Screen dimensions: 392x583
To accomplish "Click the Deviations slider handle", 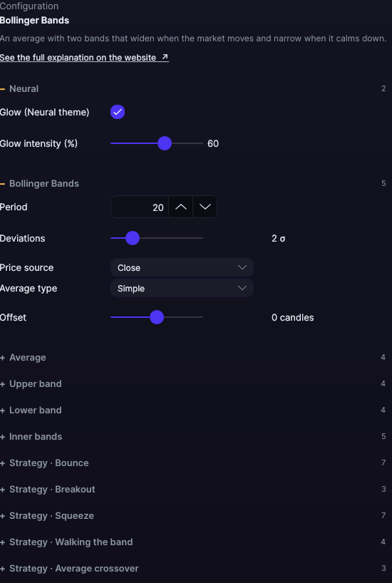I will tap(133, 238).
